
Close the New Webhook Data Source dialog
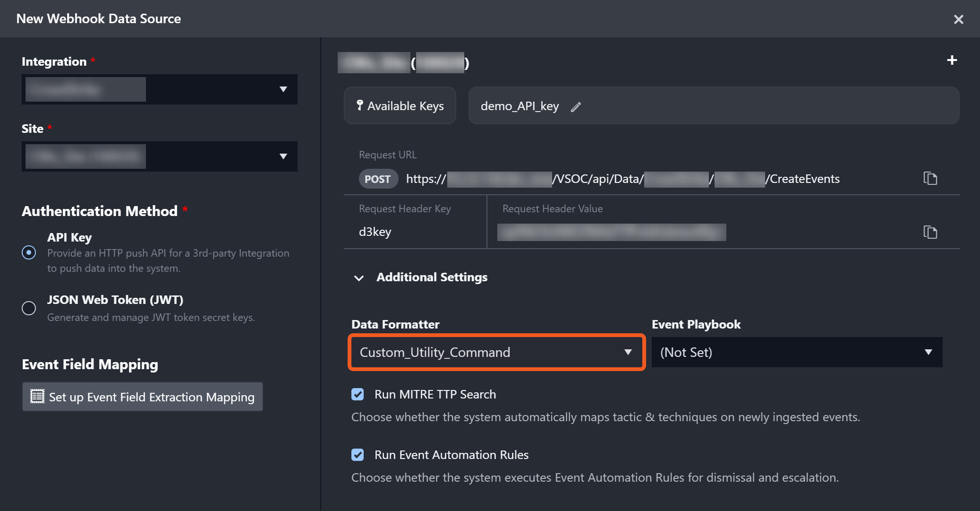[958, 19]
